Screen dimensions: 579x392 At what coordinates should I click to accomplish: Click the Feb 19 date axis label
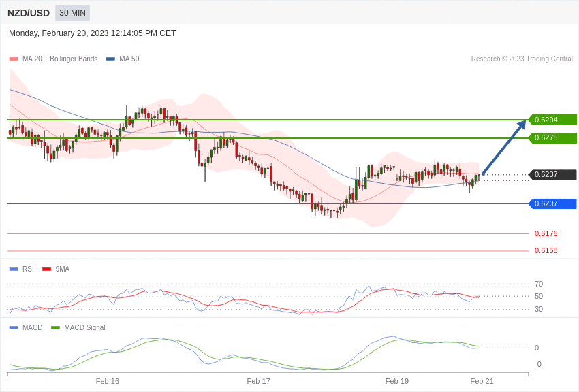click(397, 381)
